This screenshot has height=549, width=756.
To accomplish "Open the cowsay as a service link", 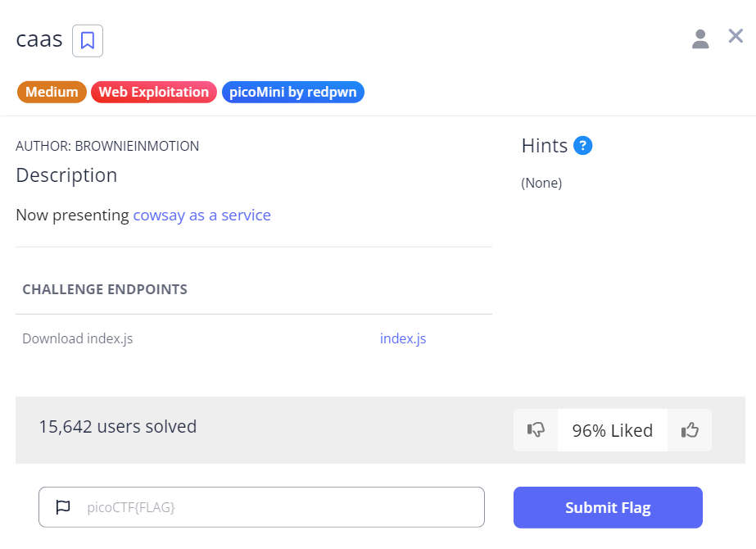I will tap(201, 216).
